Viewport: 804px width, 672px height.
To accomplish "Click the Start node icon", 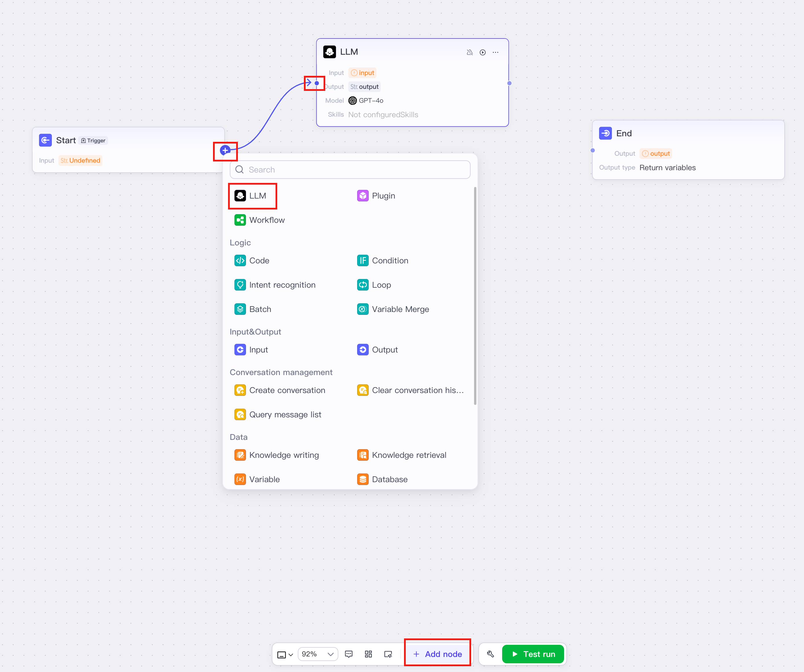I will pyautogui.click(x=45, y=141).
